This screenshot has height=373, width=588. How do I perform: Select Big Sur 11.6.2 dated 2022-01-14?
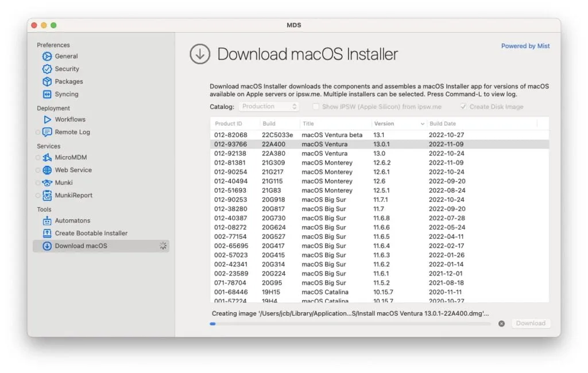coord(380,265)
